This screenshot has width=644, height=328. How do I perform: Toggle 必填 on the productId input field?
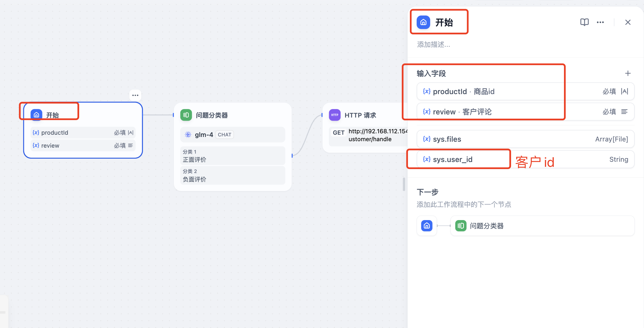click(x=609, y=91)
